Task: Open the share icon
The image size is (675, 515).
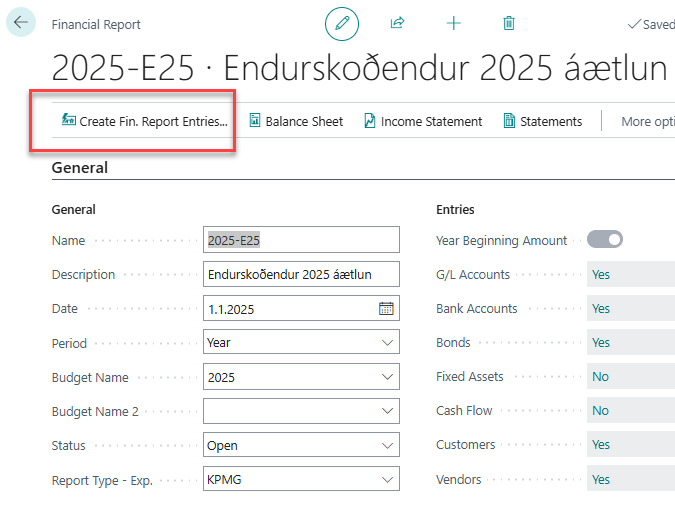Action: pyautogui.click(x=397, y=23)
